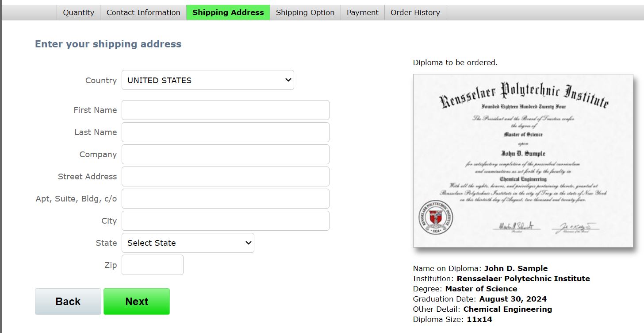Open the Country dropdown showing UNITED STATES
Viewport: 644px width, 333px height.
[208, 80]
